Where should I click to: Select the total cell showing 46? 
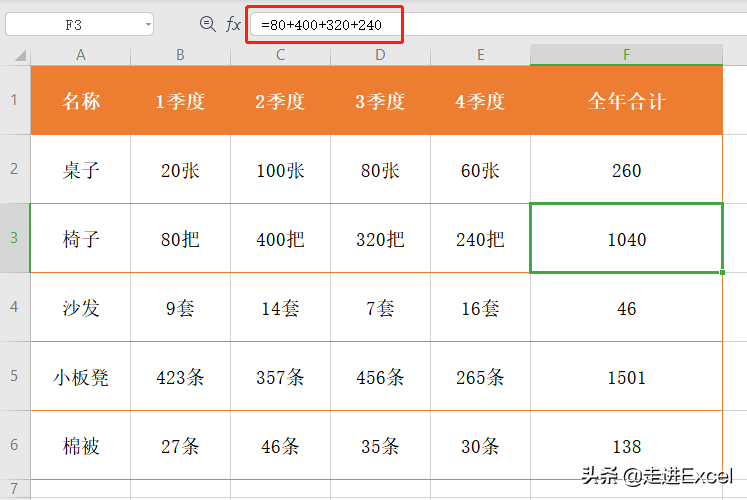tap(626, 308)
